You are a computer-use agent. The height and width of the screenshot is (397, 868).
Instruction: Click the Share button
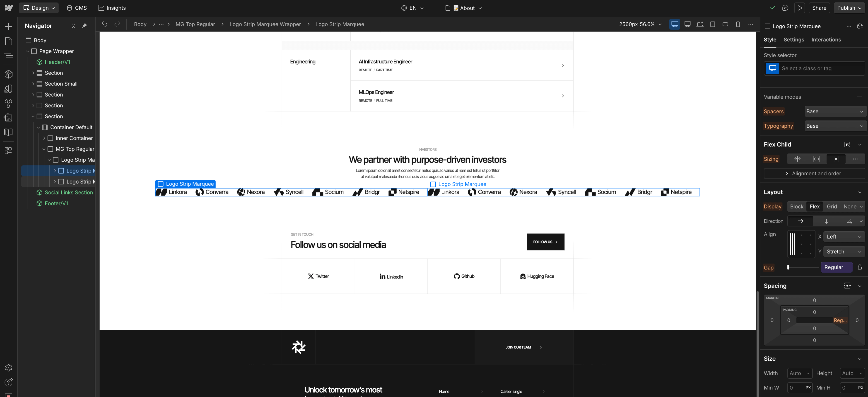coord(819,8)
